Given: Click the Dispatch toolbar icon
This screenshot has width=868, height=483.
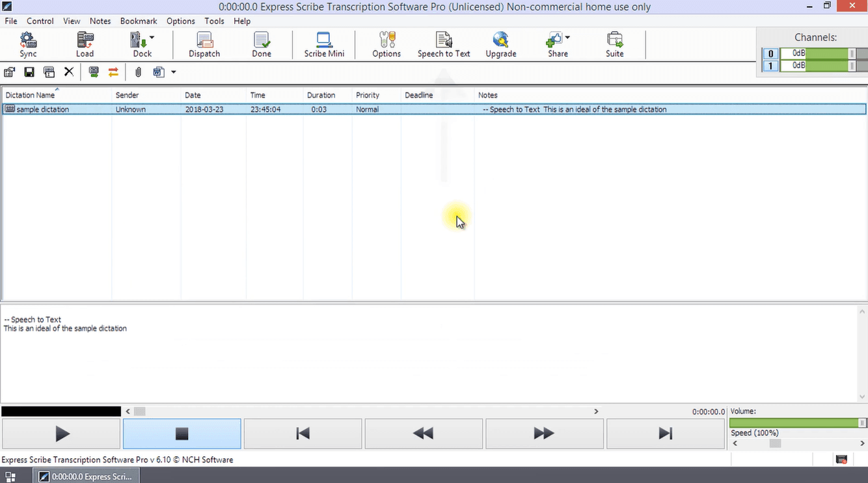Looking at the screenshot, I should click(204, 45).
